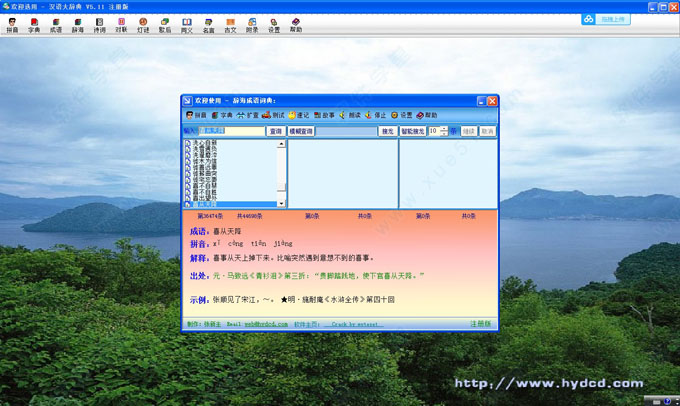Viewport: 680px width, 406px height.
Task: Open 速记 in idiom dictionary toolbar
Action: 299,115
